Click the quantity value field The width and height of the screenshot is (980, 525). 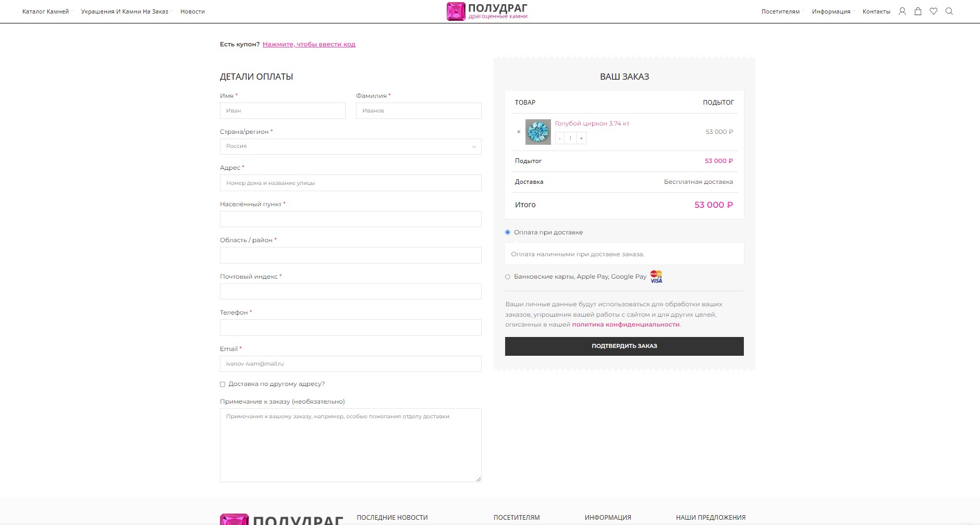click(x=570, y=138)
